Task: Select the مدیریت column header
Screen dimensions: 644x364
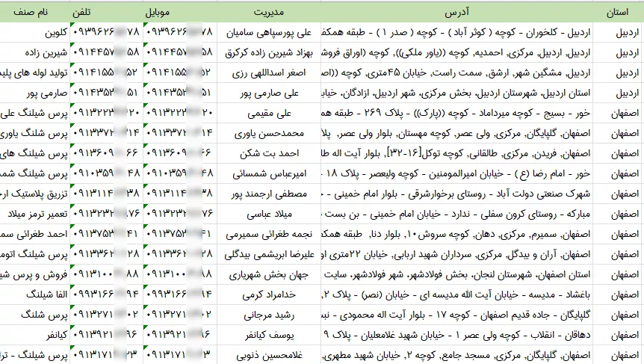Action: (x=269, y=12)
